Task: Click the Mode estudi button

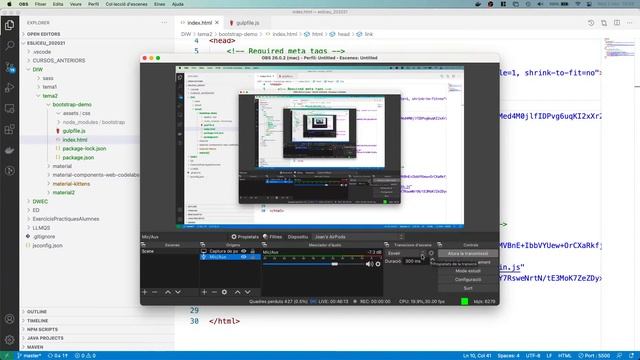Action: pos(468,271)
